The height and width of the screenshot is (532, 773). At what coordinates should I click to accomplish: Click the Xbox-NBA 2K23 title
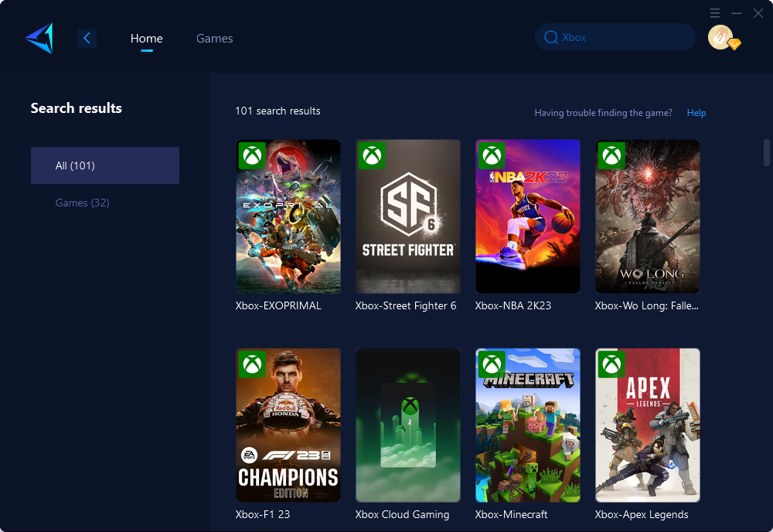point(513,305)
